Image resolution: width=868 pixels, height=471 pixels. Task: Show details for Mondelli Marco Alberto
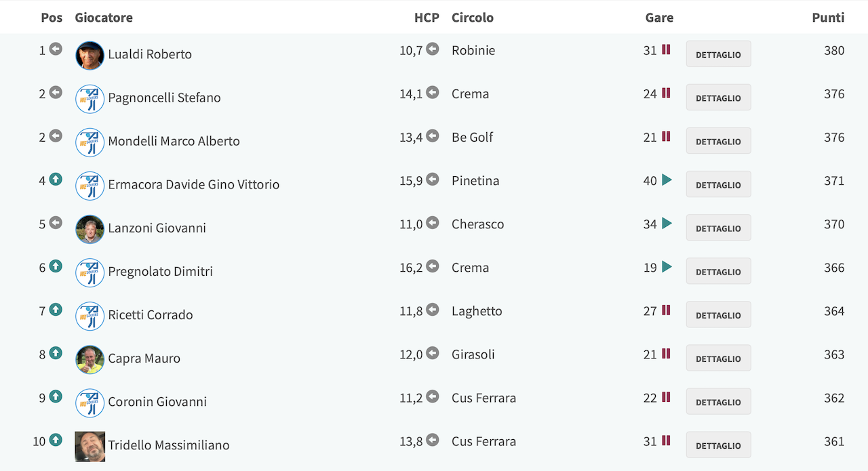(718, 141)
